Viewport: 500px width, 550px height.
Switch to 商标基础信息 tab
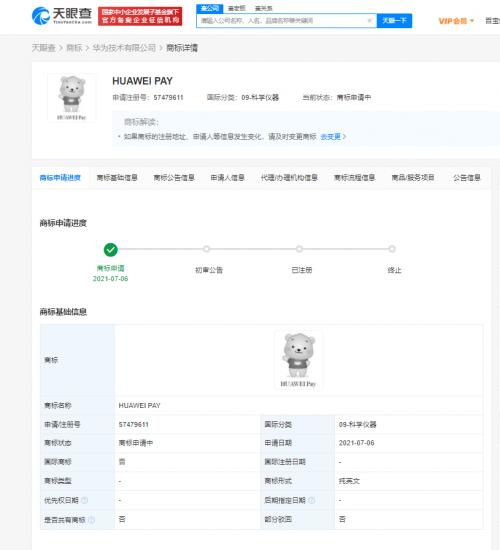[117, 178]
